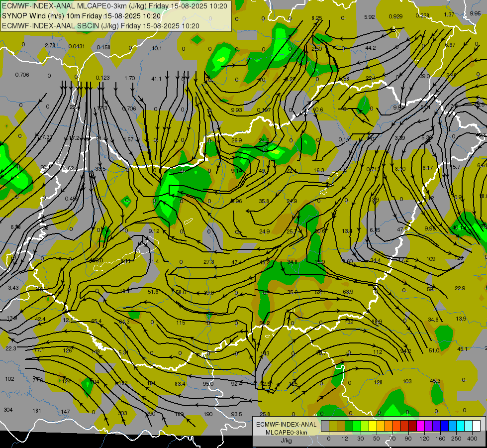The image size is (487, 448).
Task: Click the map value 109
Action: pyautogui.click(x=431, y=259)
